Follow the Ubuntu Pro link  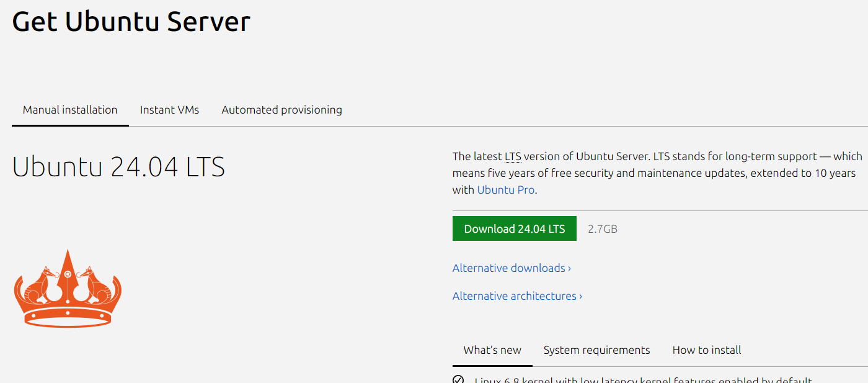coord(505,190)
